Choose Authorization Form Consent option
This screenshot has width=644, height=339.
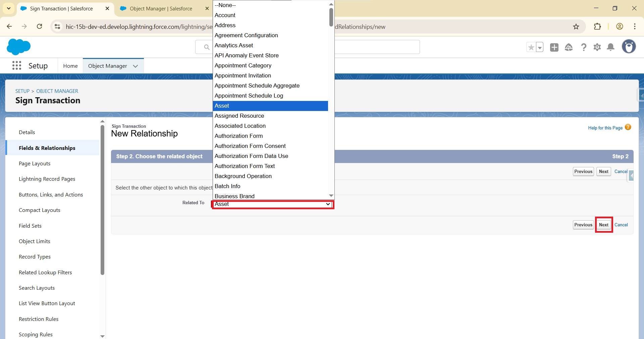pyautogui.click(x=270, y=146)
